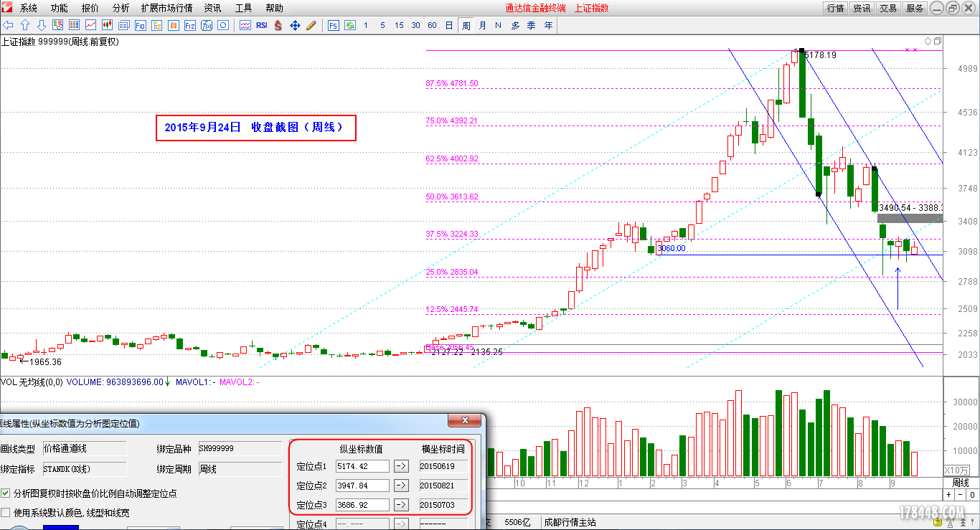Click the F12 toolbar icon
The image size is (980, 530).
pos(190,25)
